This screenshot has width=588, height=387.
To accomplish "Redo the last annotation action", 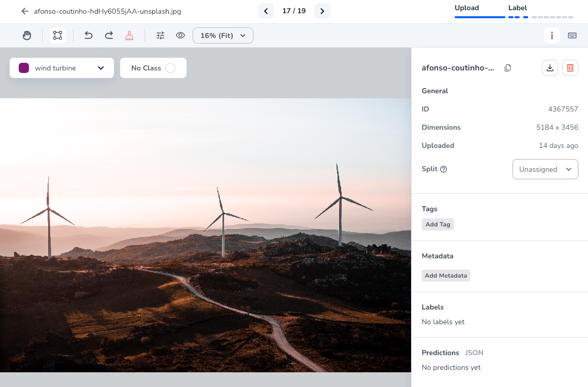I will 109,35.
